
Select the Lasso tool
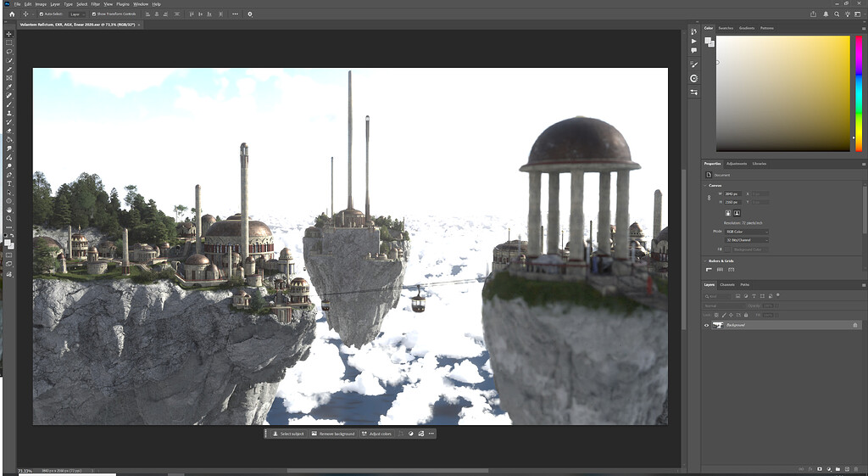[8, 51]
